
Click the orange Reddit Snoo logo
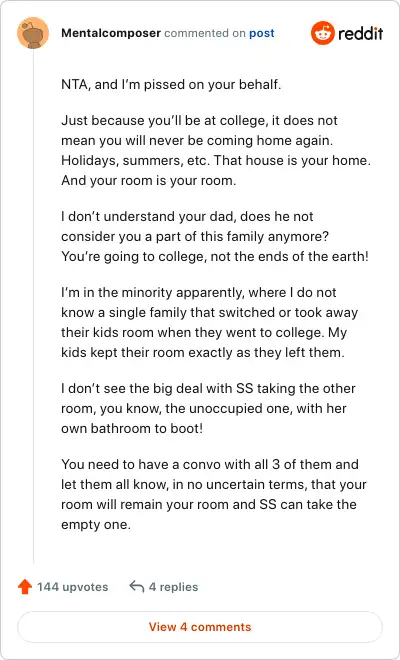[x=323, y=33]
